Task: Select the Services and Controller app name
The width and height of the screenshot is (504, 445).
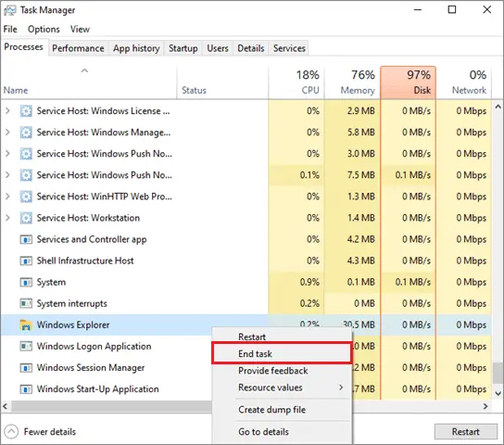Action: (x=92, y=239)
